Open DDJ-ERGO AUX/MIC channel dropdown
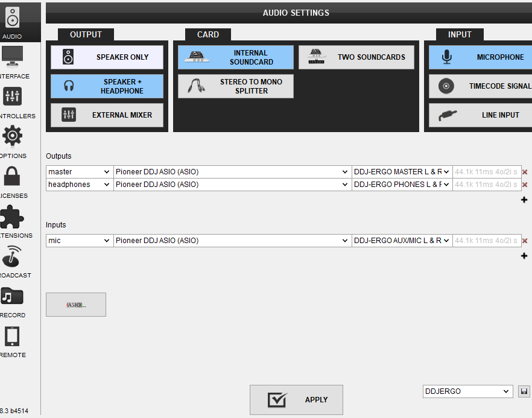 point(402,241)
